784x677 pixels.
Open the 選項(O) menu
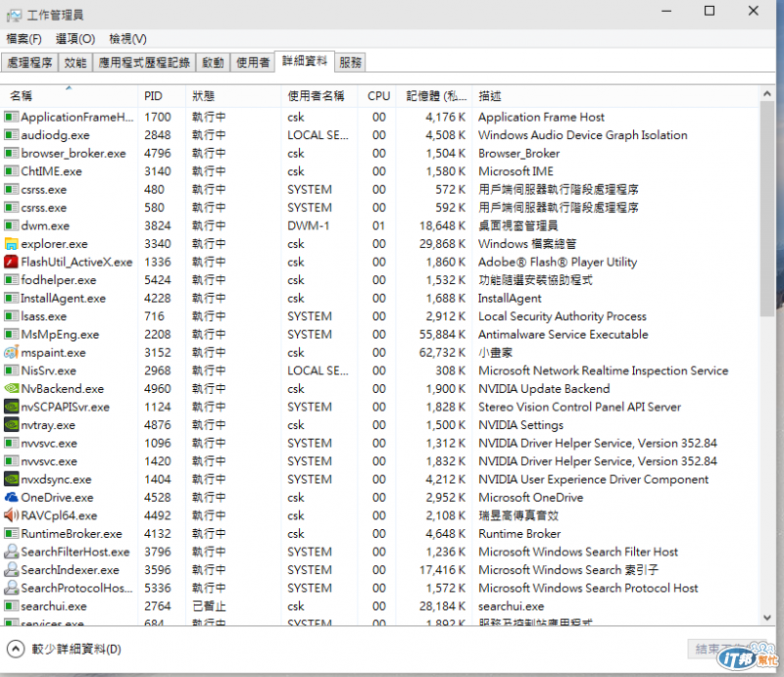75,38
